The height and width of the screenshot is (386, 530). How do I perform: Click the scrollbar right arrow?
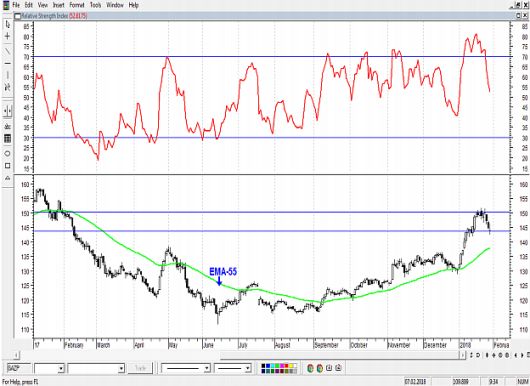coord(463,355)
